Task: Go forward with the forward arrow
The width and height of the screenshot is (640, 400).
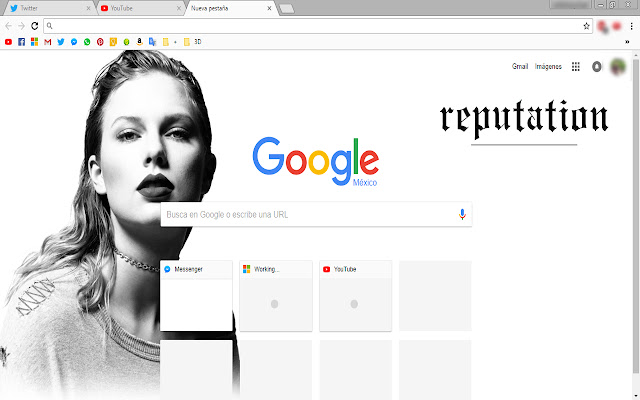Action: (x=22, y=26)
